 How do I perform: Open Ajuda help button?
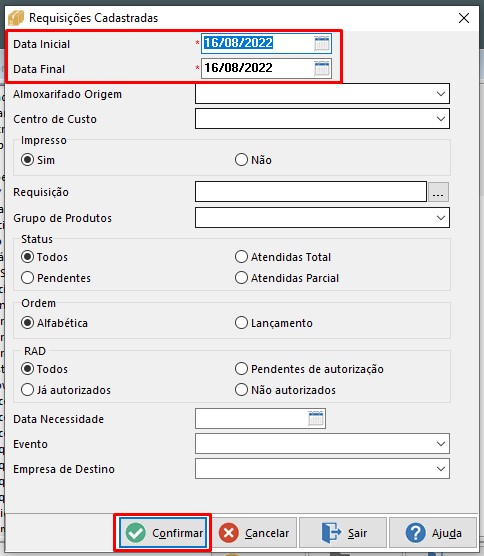click(x=433, y=533)
